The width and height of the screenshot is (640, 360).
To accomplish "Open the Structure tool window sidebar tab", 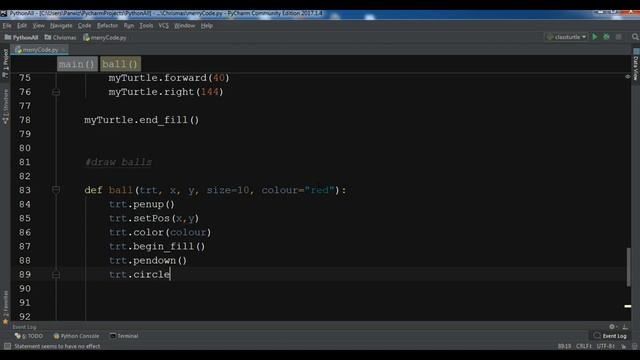I will tap(5, 106).
